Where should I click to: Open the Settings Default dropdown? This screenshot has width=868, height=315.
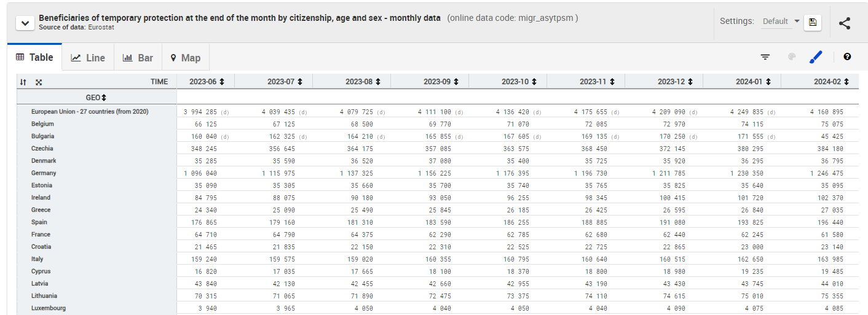click(x=781, y=21)
